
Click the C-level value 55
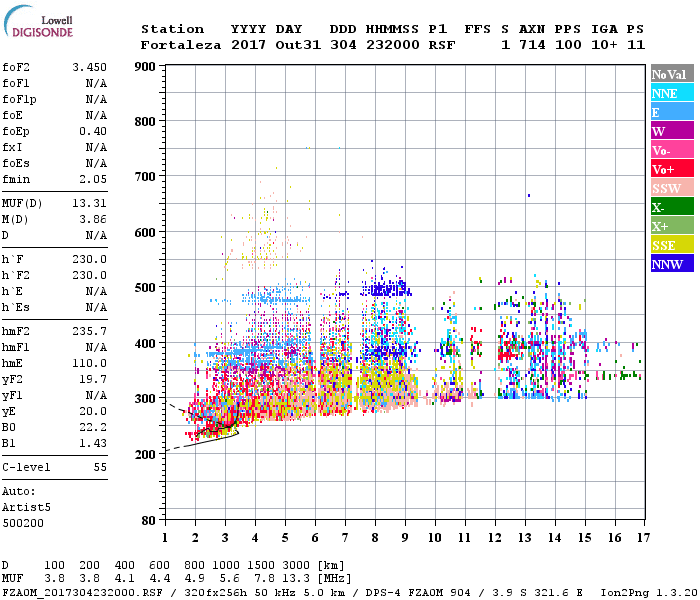pyautogui.click(x=99, y=467)
